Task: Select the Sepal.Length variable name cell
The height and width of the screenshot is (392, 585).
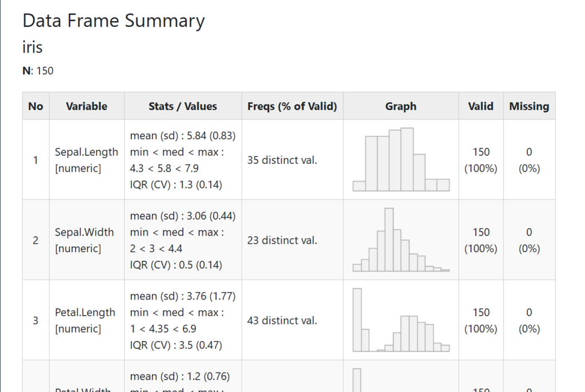Action: point(87,160)
